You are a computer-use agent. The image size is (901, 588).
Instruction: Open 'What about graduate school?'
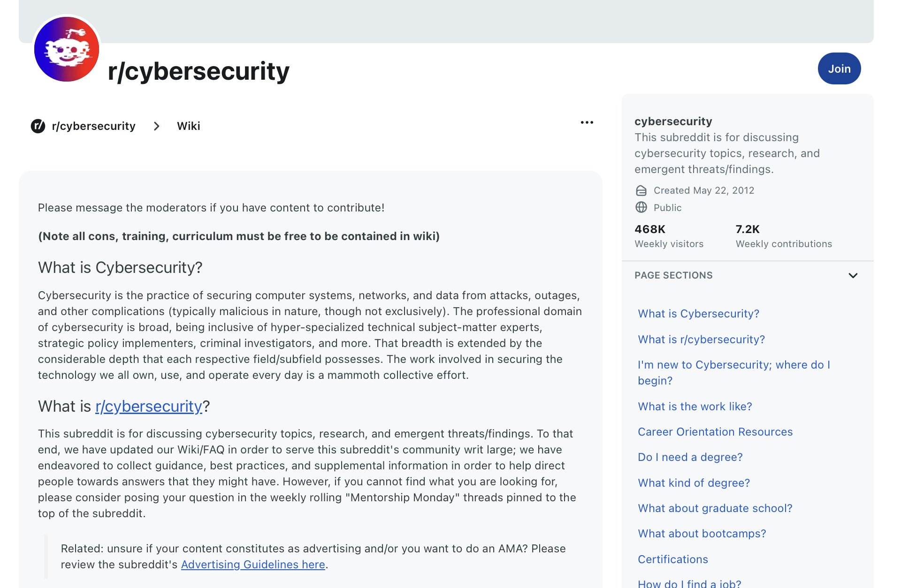coord(715,508)
